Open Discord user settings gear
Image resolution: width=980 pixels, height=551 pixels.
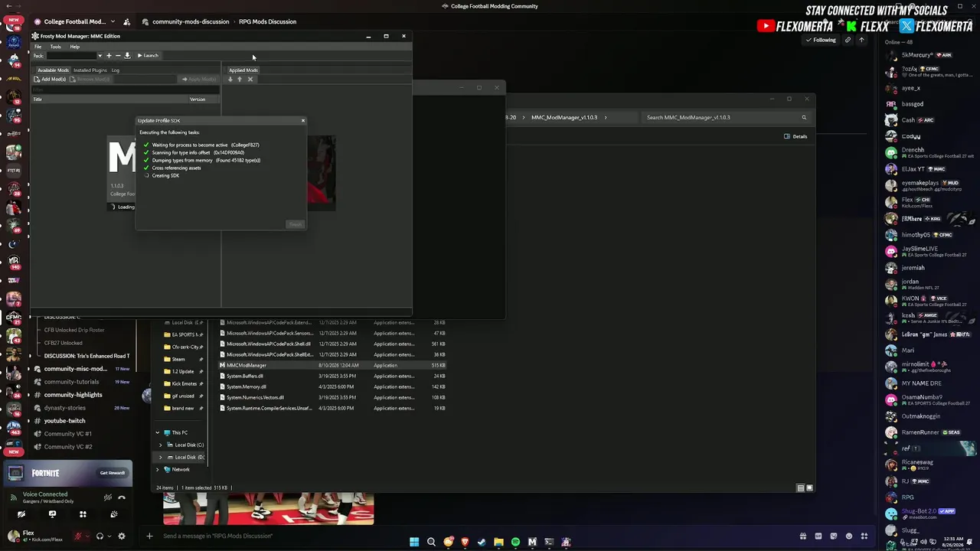[121, 536]
